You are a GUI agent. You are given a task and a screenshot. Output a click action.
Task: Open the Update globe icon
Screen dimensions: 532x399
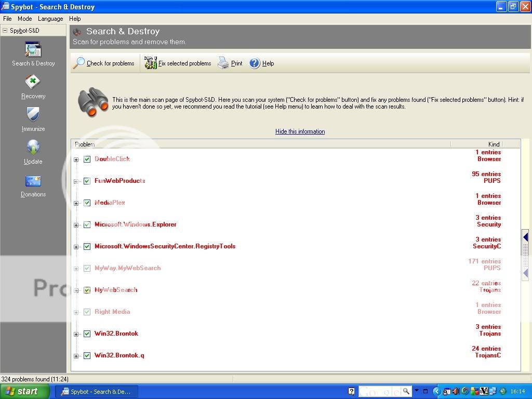pyautogui.click(x=33, y=147)
